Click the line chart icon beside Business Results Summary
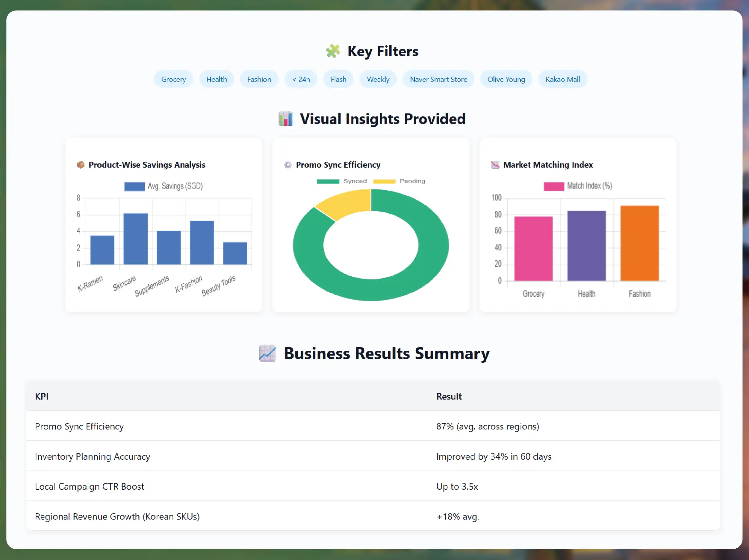Viewport: 749px width, 560px height. click(267, 353)
